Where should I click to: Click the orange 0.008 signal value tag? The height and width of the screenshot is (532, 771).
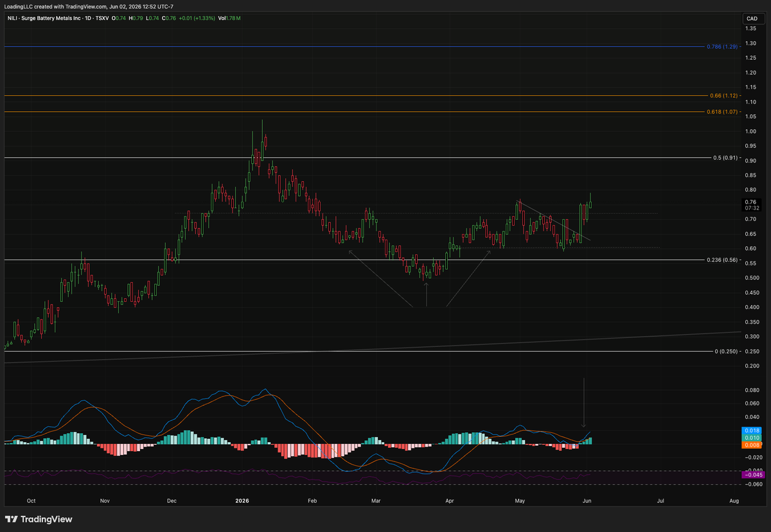click(750, 445)
